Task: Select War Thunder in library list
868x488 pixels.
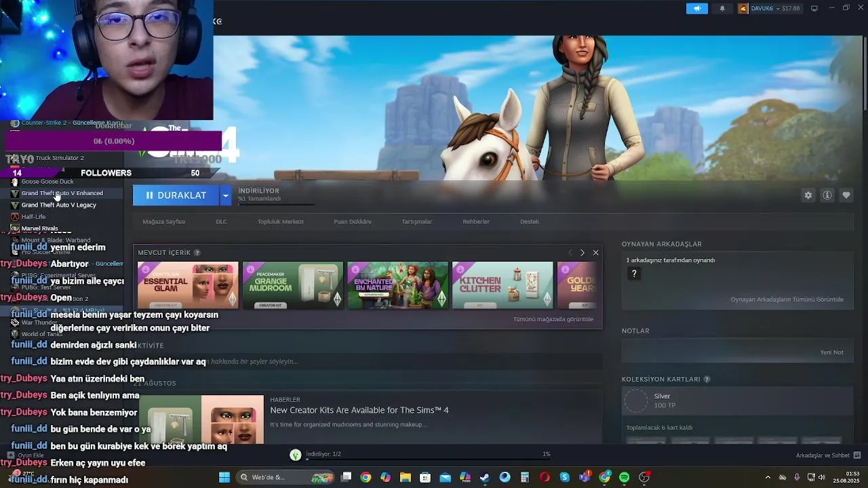Action: coord(39,323)
